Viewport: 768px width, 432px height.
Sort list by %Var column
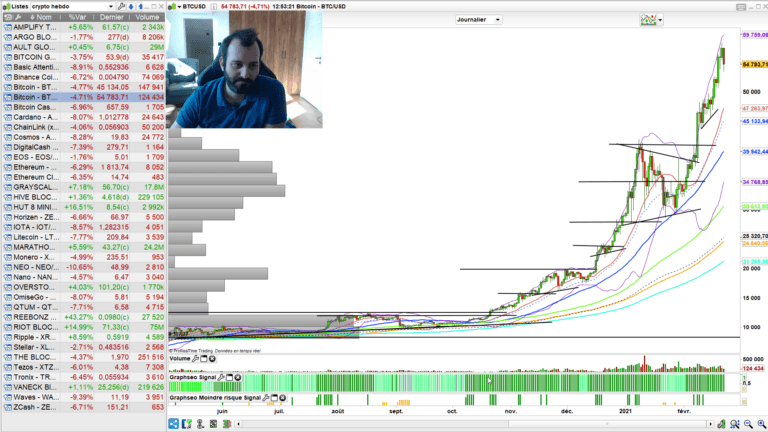(x=81, y=17)
